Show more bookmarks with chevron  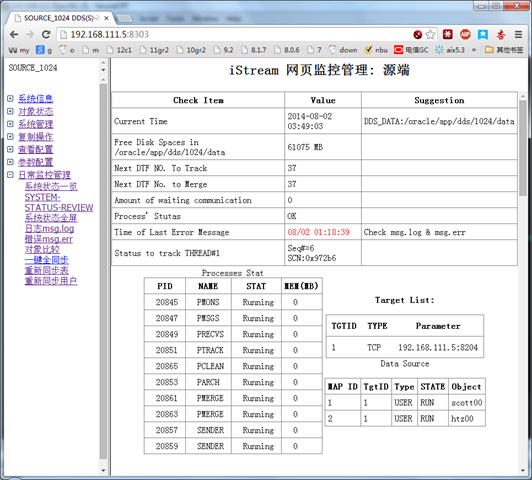point(474,50)
